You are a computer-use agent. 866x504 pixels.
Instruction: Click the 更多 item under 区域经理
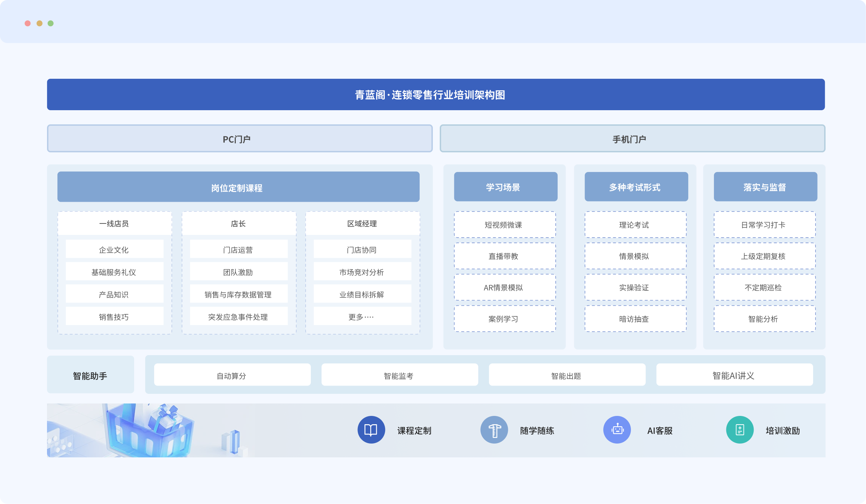(x=362, y=316)
